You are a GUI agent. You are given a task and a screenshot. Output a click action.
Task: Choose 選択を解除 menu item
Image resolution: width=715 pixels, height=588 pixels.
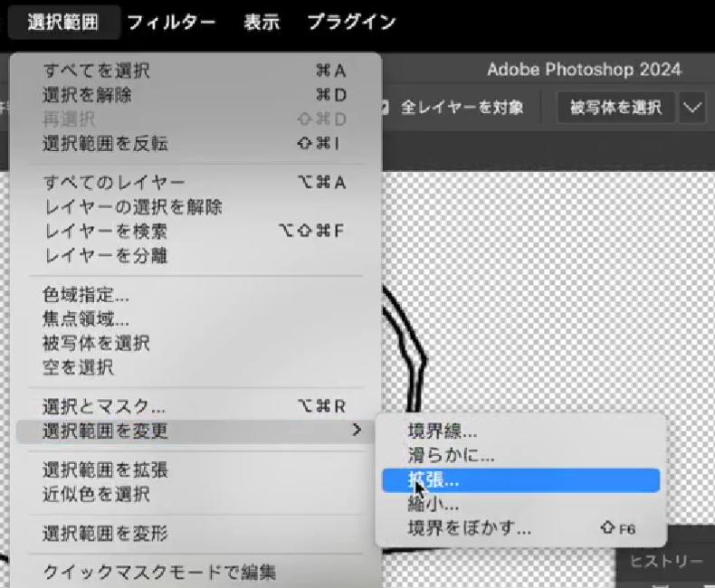196,95
